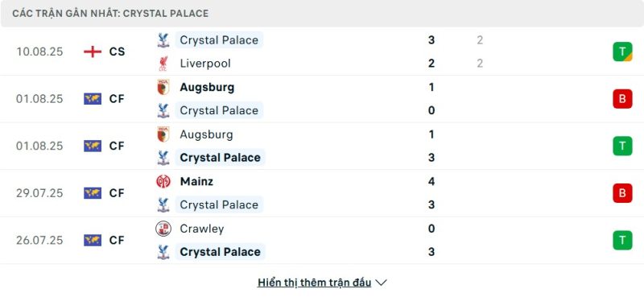
Task: Select the Crawley team name
Action: (x=202, y=229)
